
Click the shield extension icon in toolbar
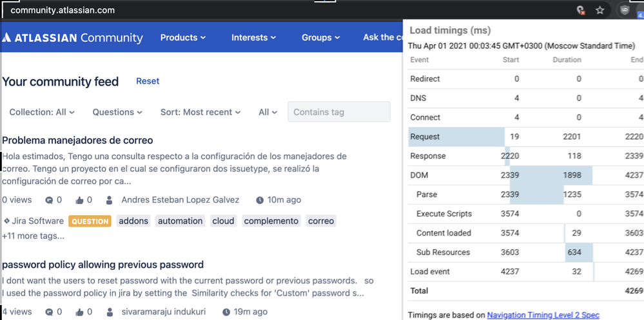(x=624, y=10)
